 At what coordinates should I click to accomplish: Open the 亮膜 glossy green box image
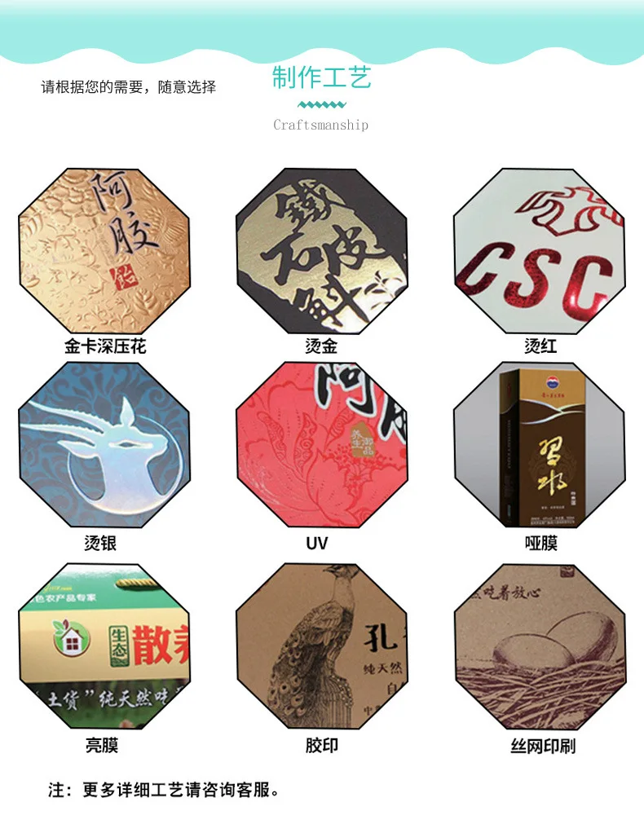(x=104, y=646)
